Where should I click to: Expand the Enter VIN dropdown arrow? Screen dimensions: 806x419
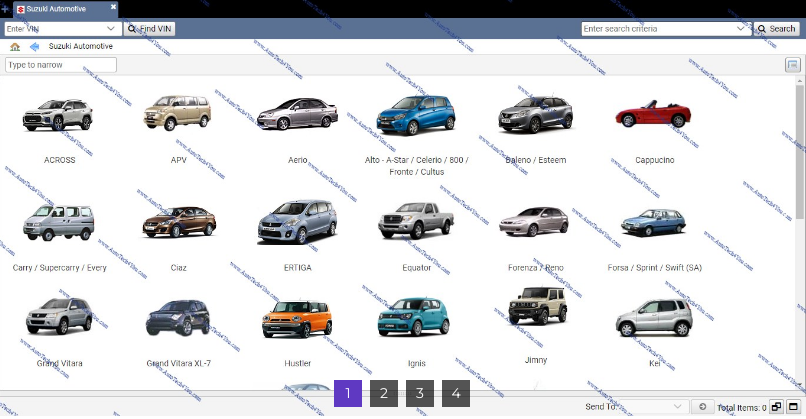[111, 29]
